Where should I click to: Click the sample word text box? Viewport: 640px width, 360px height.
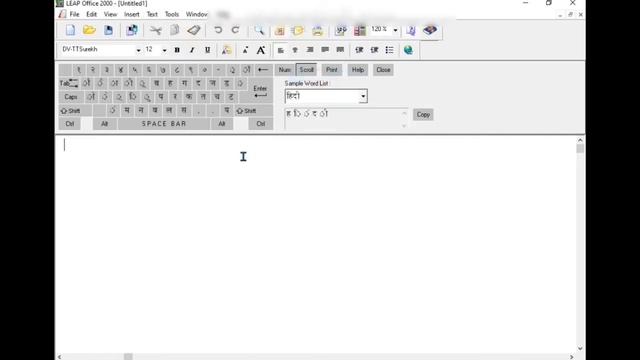pos(346,118)
